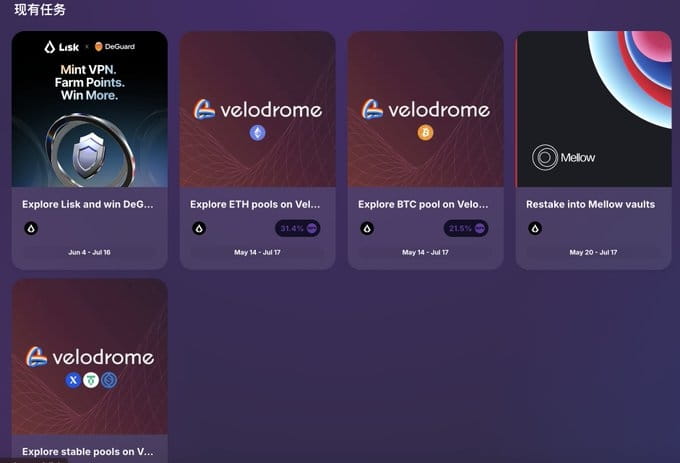Click the Bitcoin coin icon under velodrome
Screen dimensions: 680x463
tap(425, 133)
